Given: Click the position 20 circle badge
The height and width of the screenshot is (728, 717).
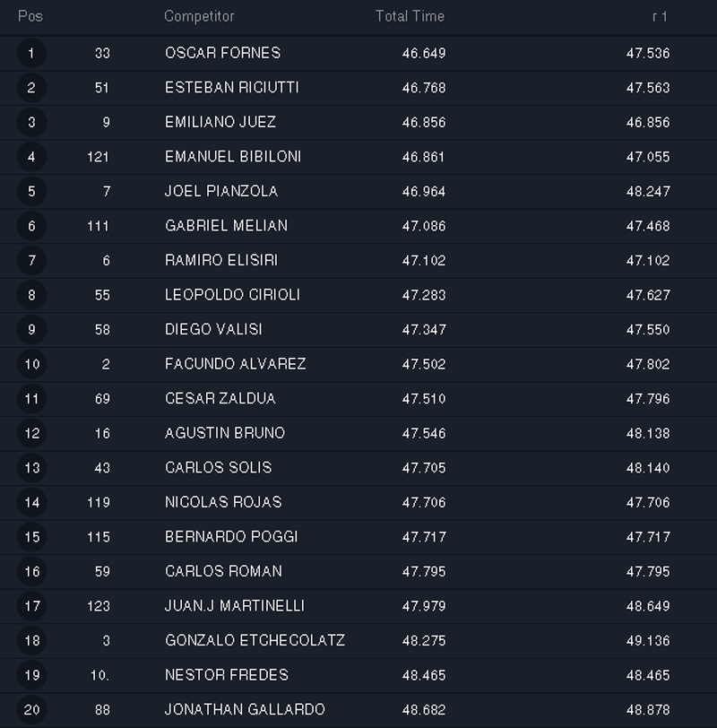Looking at the screenshot, I should pyautogui.click(x=31, y=710).
